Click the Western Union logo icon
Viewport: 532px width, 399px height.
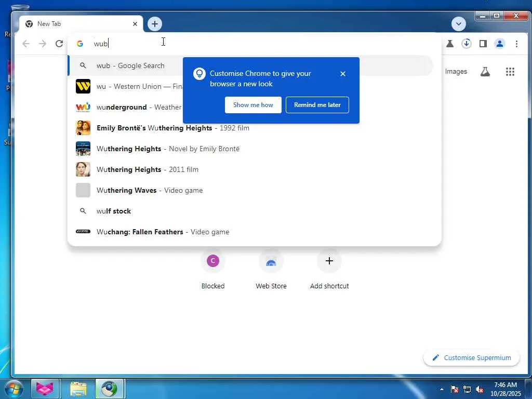[x=83, y=86]
